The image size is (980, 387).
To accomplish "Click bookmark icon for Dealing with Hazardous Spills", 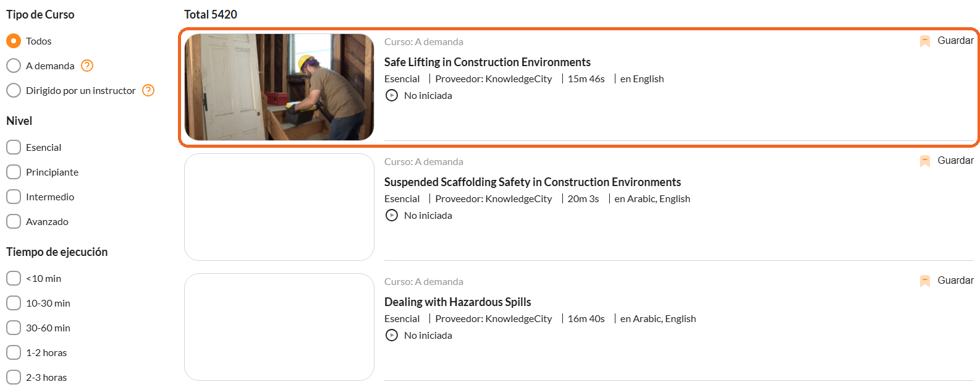I will coord(925,281).
